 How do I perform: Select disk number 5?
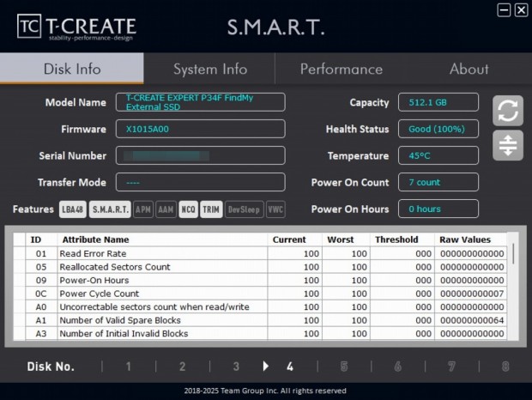click(x=344, y=367)
